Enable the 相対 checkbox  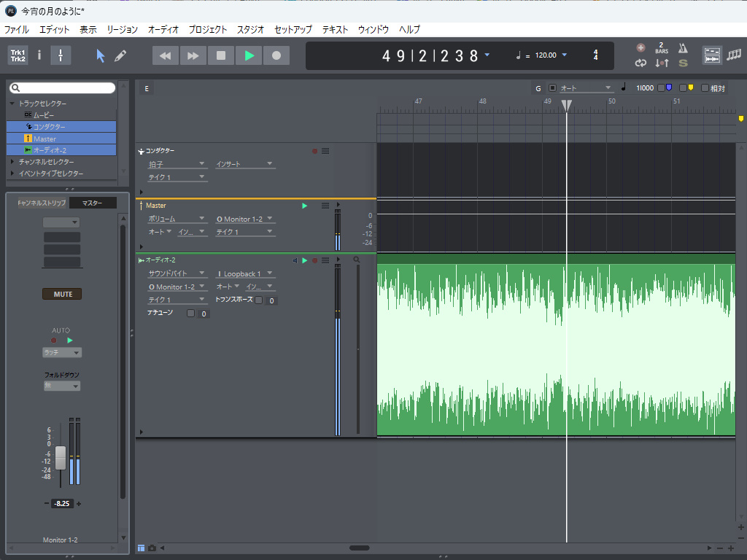click(705, 88)
